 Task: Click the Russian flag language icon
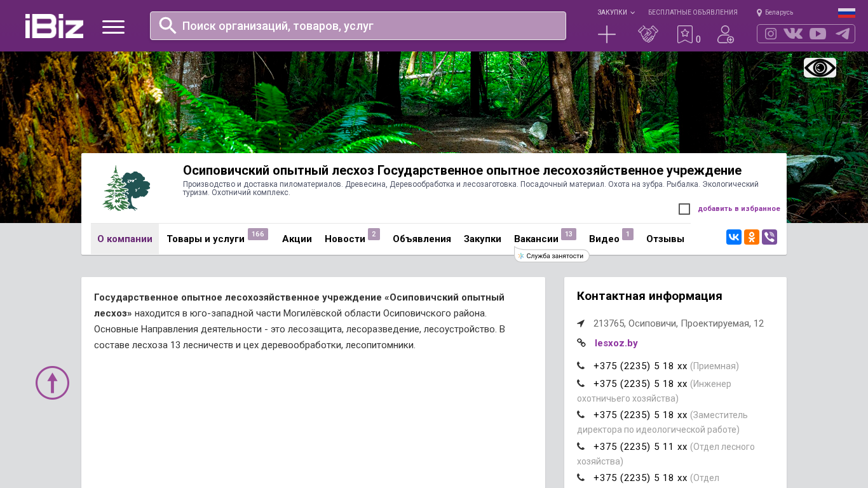(x=846, y=13)
